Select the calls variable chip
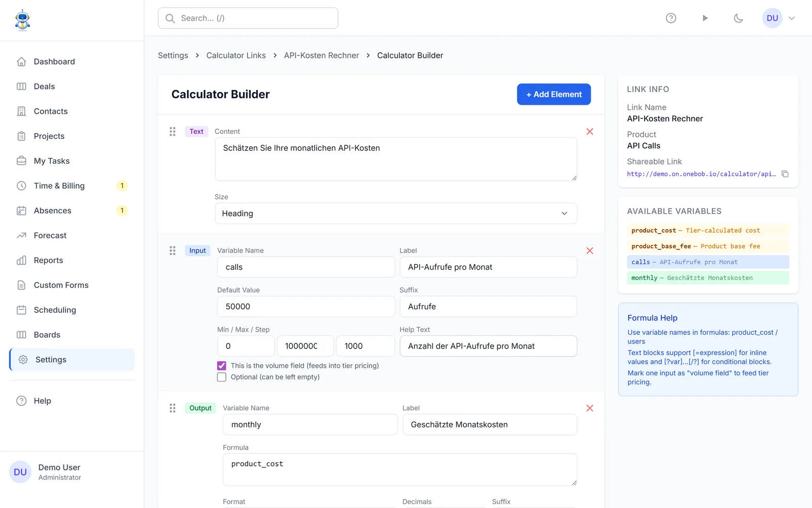Image resolution: width=812 pixels, height=508 pixels. (x=708, y=262)
